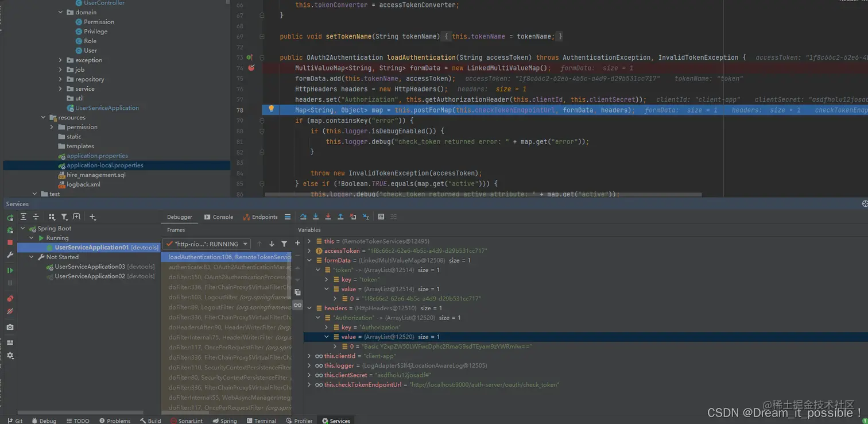Screen dimensions: 868x424
Task: Collapse the Spring Boot node in Services
Action: pos(23,228)
